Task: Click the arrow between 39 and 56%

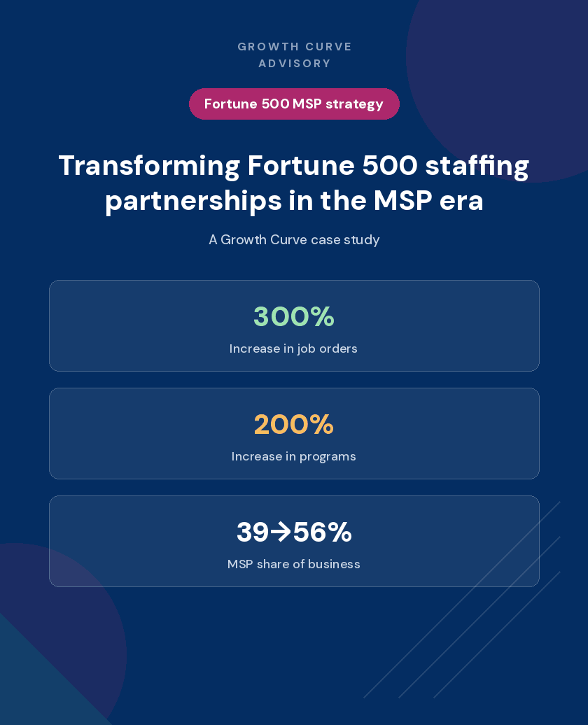Action: (281, 532)
